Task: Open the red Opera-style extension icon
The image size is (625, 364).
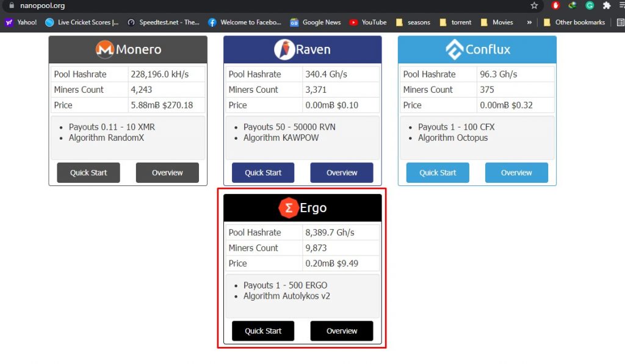Action: tap(555, 5)
